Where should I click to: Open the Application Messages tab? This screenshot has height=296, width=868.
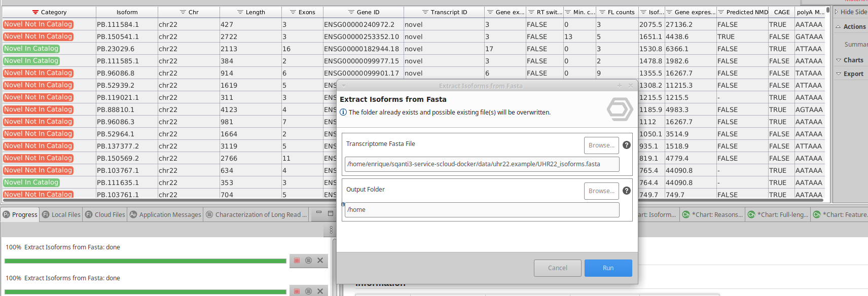pos(165,214)
